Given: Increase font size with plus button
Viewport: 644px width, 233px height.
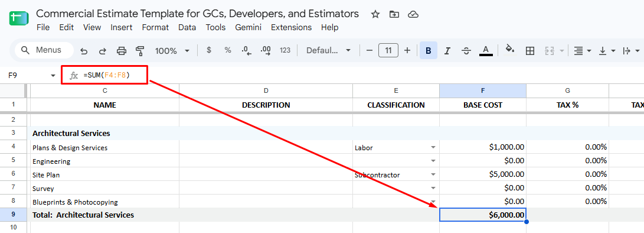Looking at the screenshot, I should [x=407, y=50].
